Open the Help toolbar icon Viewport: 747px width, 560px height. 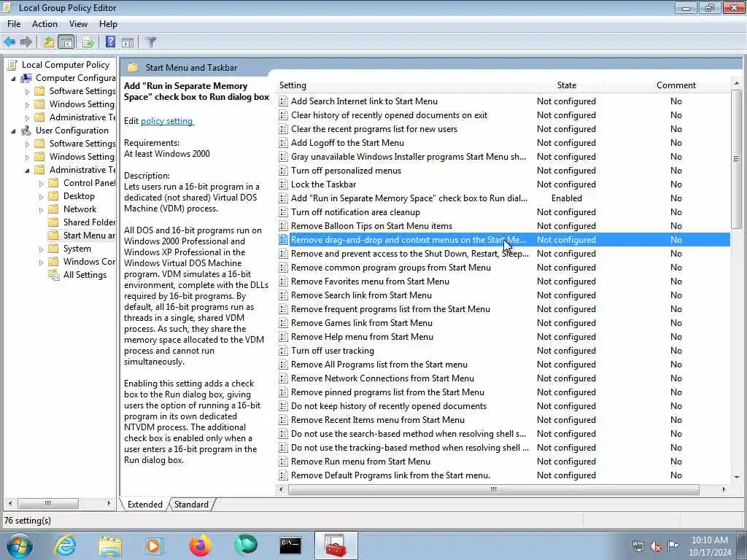point(111,42)
